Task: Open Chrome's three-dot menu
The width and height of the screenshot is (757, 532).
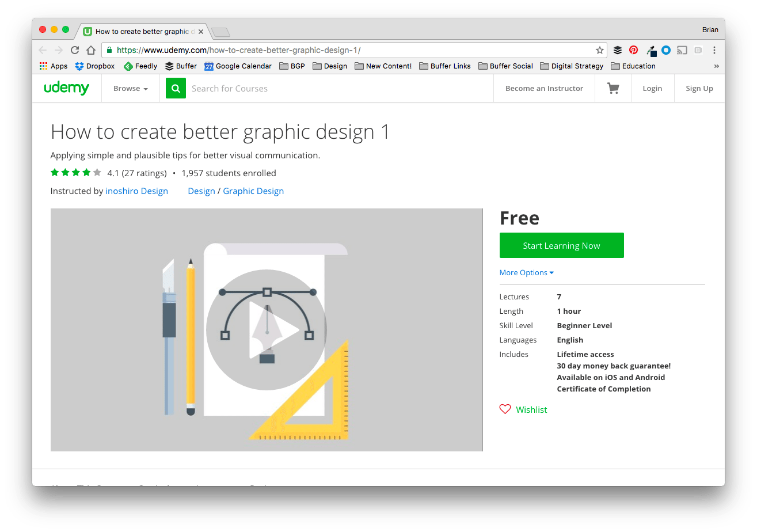Action: (714, 50)
